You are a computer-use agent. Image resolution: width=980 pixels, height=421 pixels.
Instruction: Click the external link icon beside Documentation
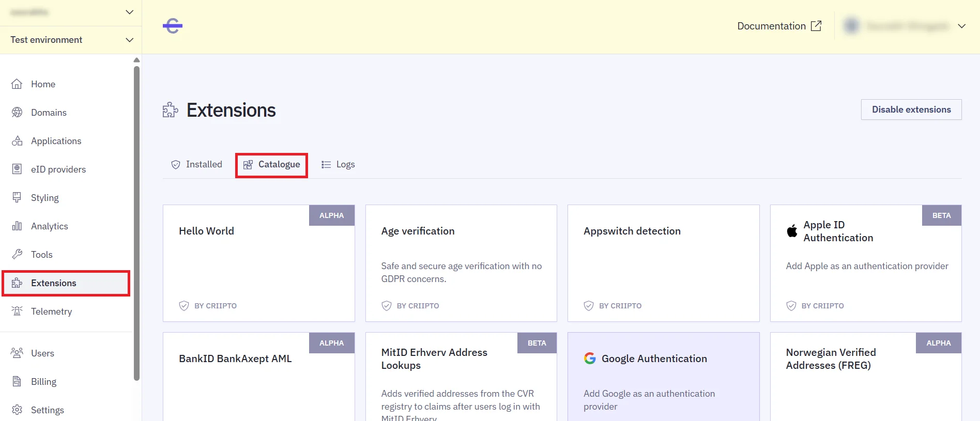(x=816, y=26)
